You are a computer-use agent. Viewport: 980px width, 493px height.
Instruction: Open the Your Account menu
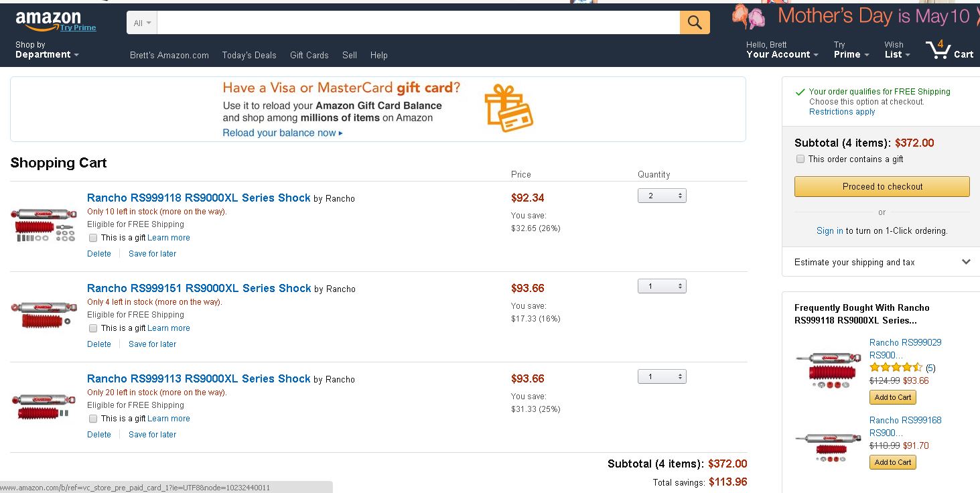point(782,50)
